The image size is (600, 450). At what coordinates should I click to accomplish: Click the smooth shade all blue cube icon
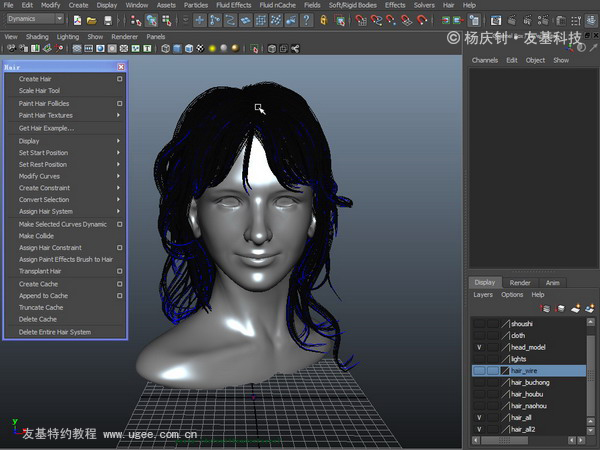[177, 49]
